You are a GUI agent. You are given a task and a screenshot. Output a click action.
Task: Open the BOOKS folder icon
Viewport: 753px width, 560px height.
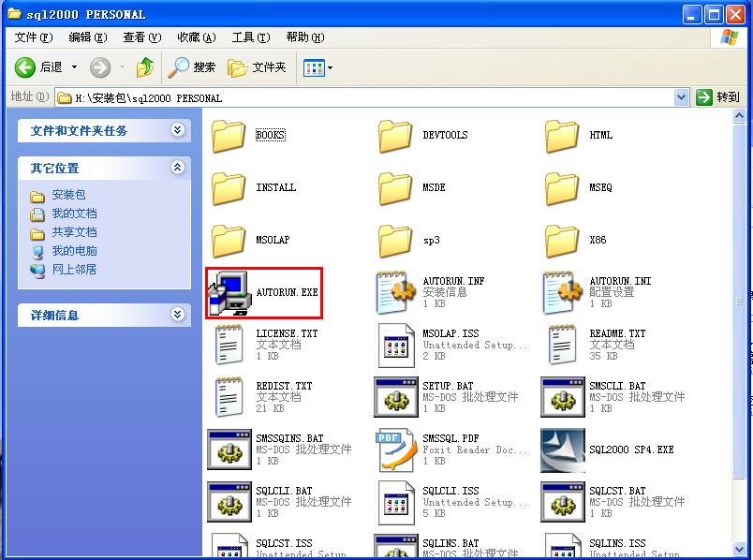click(x=229, y=136)
